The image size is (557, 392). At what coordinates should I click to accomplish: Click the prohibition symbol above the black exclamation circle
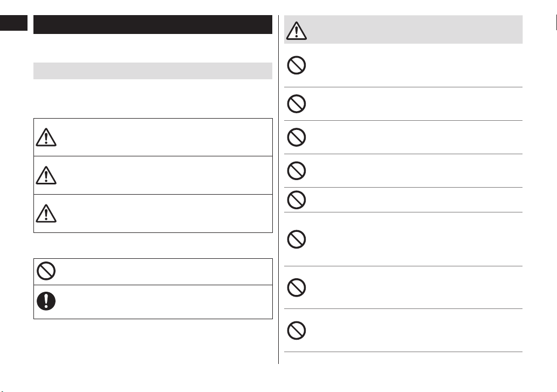coord(46,271)
